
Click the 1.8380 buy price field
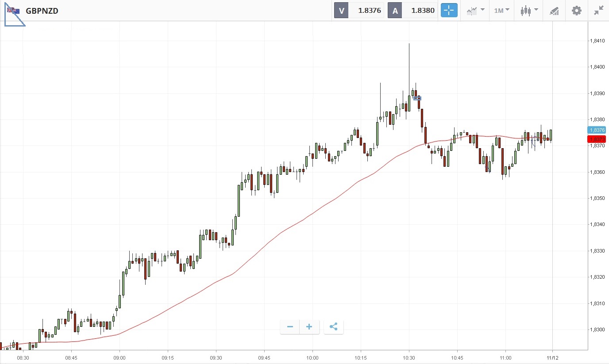coord(422,11)
